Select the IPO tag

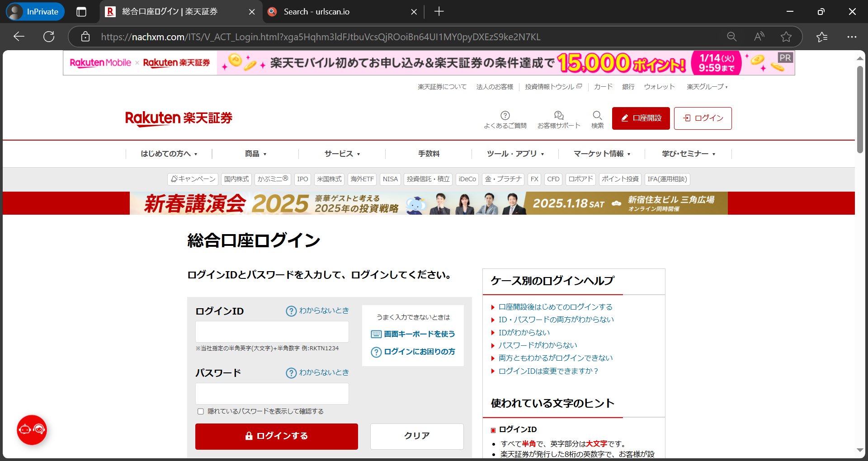tap(302, 179)
